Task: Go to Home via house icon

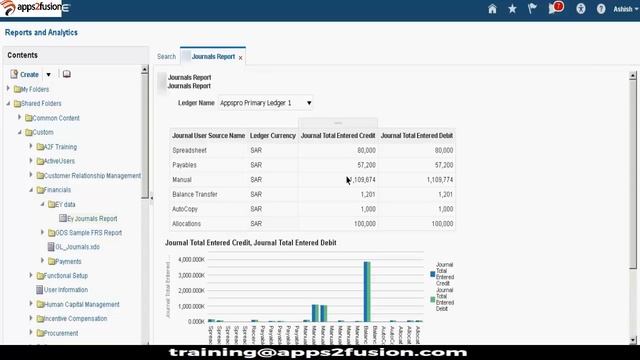Action: click(x=492, y=9)
